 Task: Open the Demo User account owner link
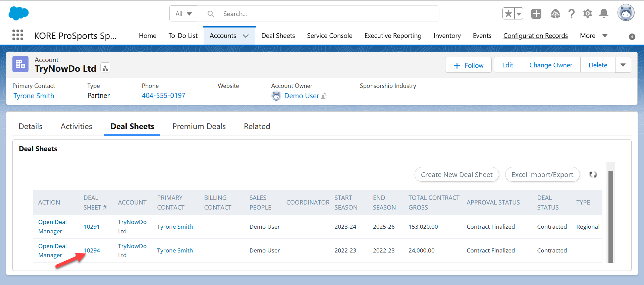302,96
